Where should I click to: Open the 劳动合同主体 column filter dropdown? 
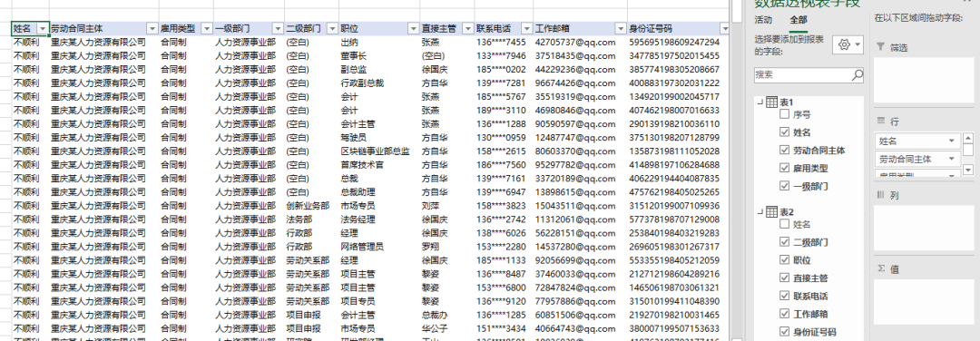coord(152,29)
